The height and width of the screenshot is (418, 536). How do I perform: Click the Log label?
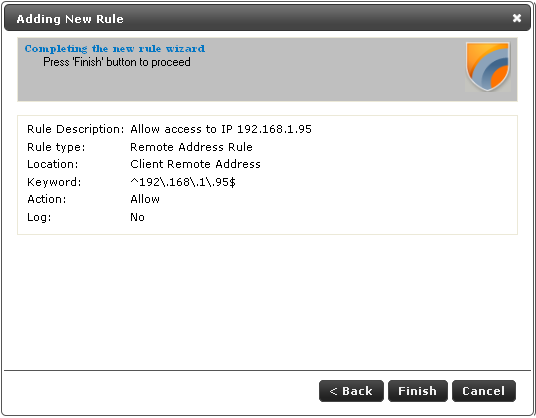(39, 217)
